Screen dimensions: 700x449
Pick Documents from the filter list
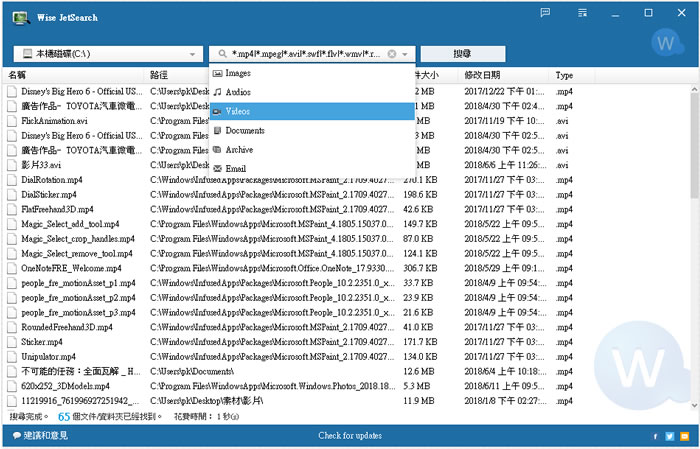[x=245, y=130]
